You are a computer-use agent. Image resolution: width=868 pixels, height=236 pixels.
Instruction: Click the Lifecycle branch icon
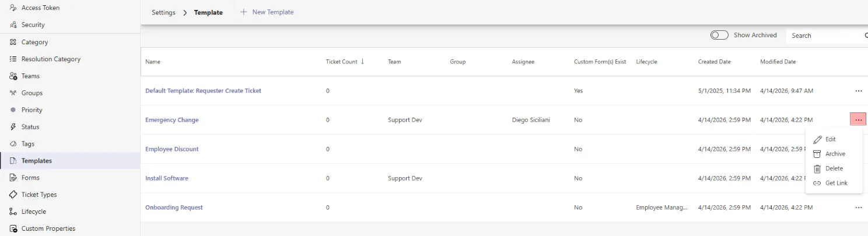13,212
